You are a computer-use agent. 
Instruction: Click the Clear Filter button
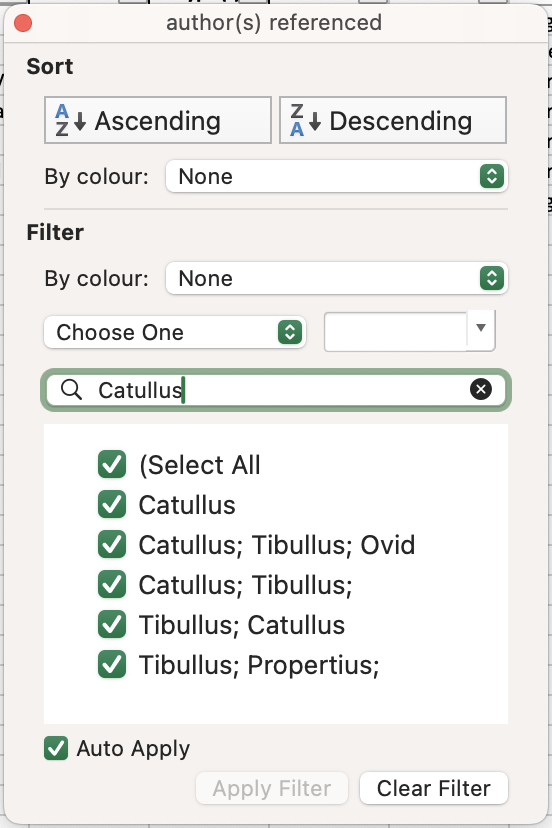click(434, 788)
